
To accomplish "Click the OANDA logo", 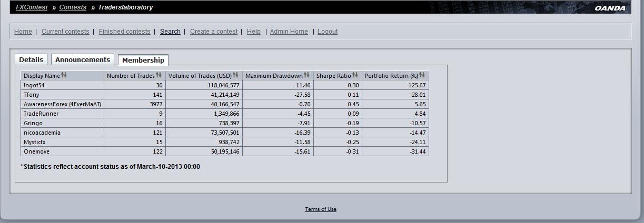I will tap(610, 8).
